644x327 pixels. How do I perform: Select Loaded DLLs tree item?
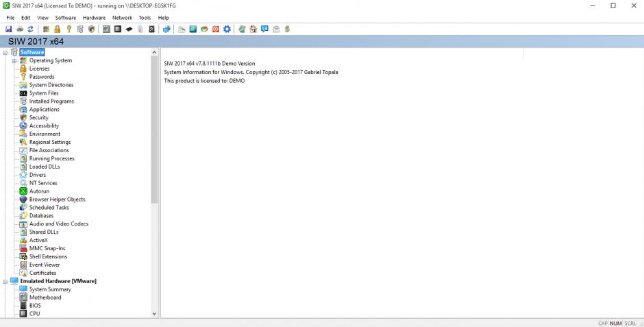click(45, 167)
